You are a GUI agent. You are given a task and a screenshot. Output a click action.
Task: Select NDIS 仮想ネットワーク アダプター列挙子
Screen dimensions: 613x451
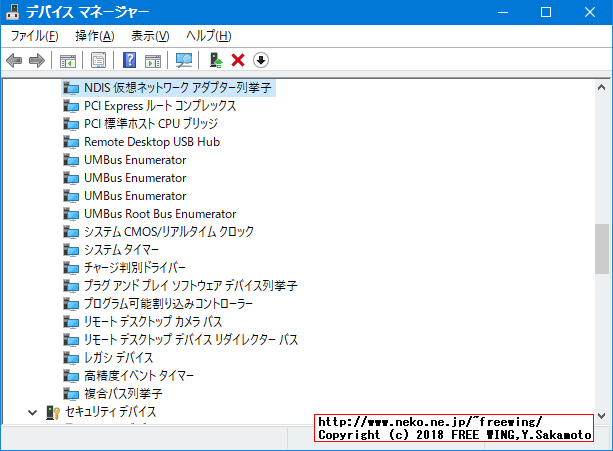click(177, 88)
